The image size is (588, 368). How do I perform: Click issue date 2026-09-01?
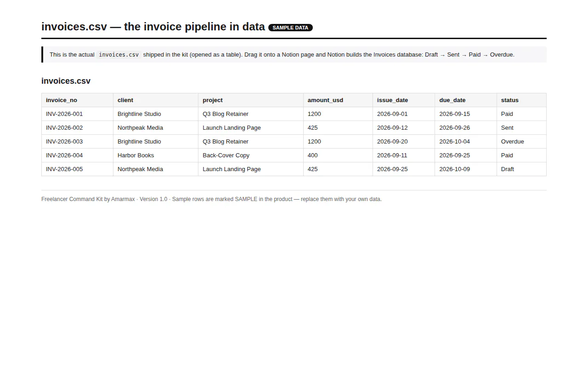(x=404, y=114)
